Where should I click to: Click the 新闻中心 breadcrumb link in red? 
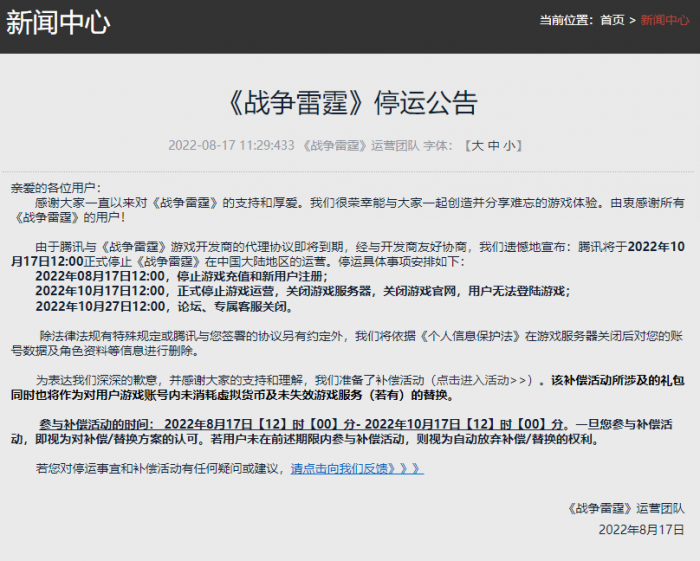665,20
